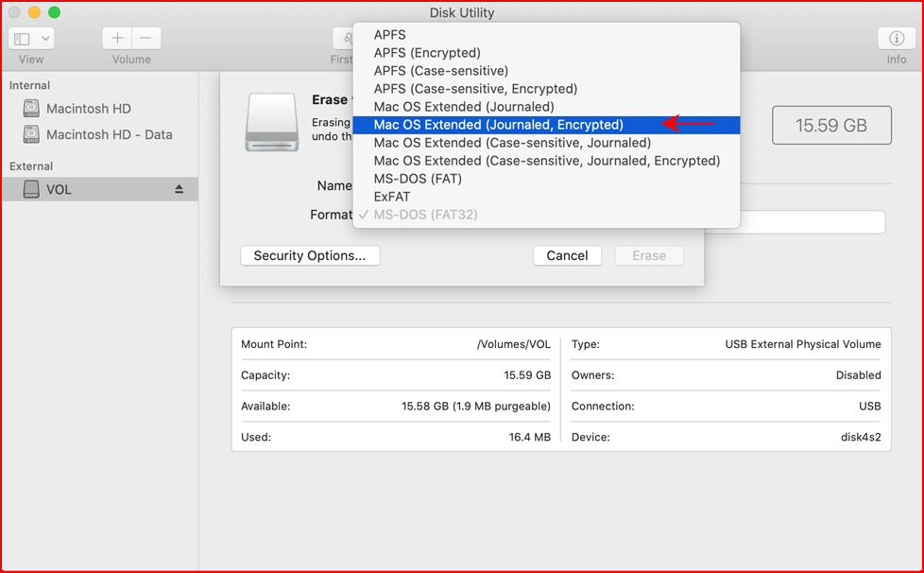Viewport: 924px width, 573px height.
Task: Click the External sidebar section header
Action: point(30,166)
